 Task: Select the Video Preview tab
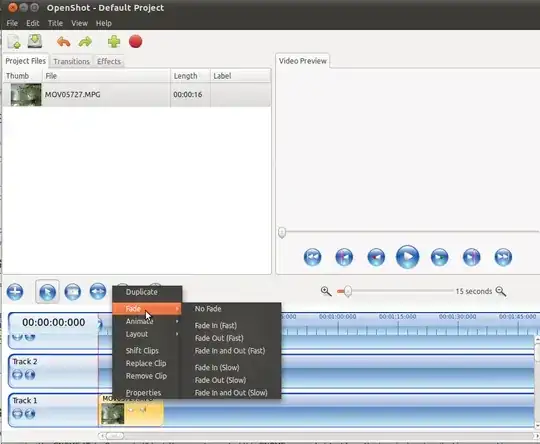click(x=303, y=61)
